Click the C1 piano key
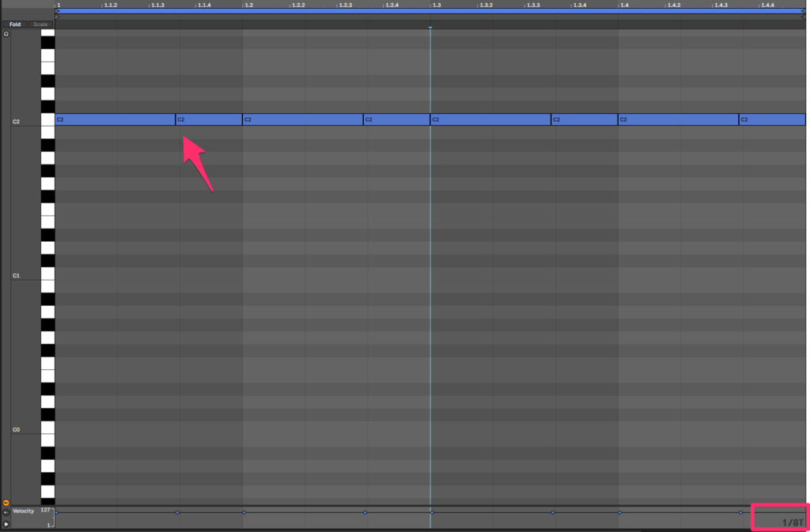 coord(48,274)
